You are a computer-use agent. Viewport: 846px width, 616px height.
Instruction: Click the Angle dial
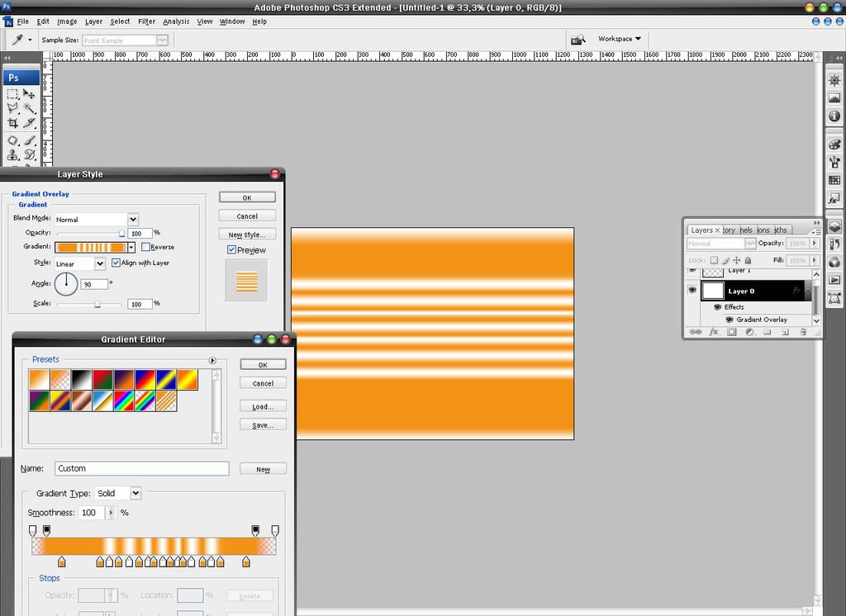click(66, 284)
